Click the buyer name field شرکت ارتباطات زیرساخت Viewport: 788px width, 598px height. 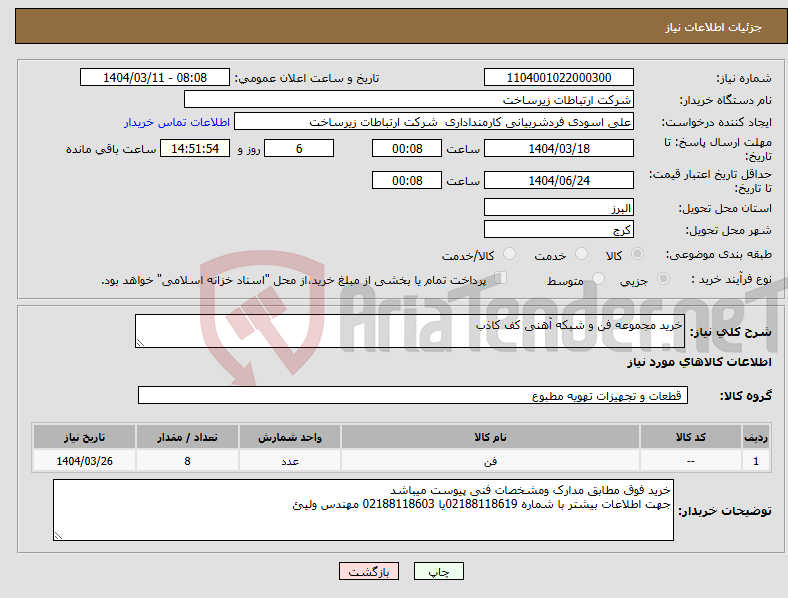coord(408,99)
